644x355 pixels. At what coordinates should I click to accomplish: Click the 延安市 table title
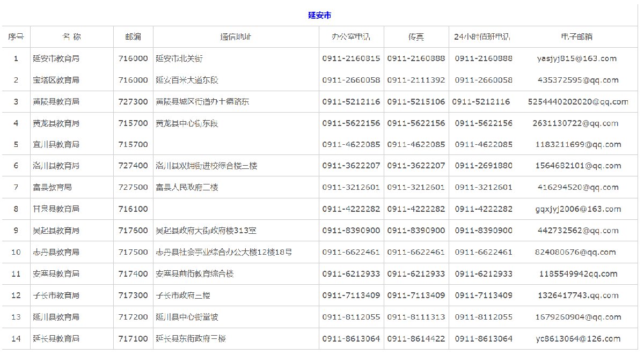320,15
